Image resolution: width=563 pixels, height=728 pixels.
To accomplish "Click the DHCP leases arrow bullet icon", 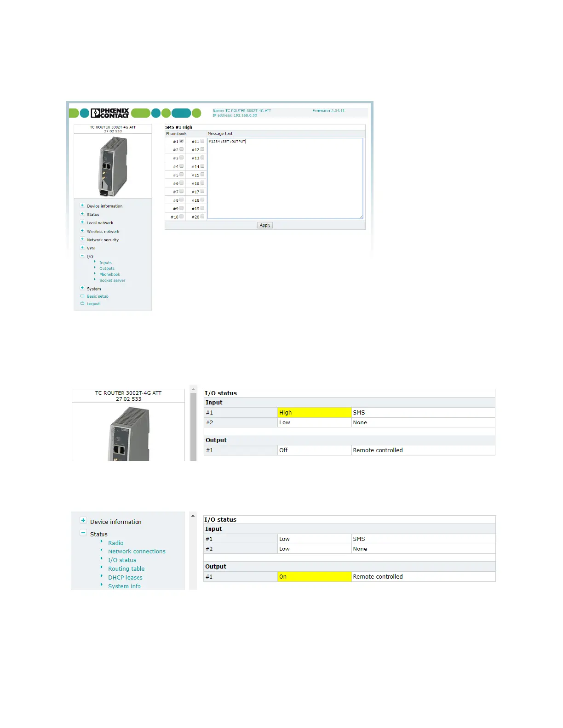I will coord(102,576).
